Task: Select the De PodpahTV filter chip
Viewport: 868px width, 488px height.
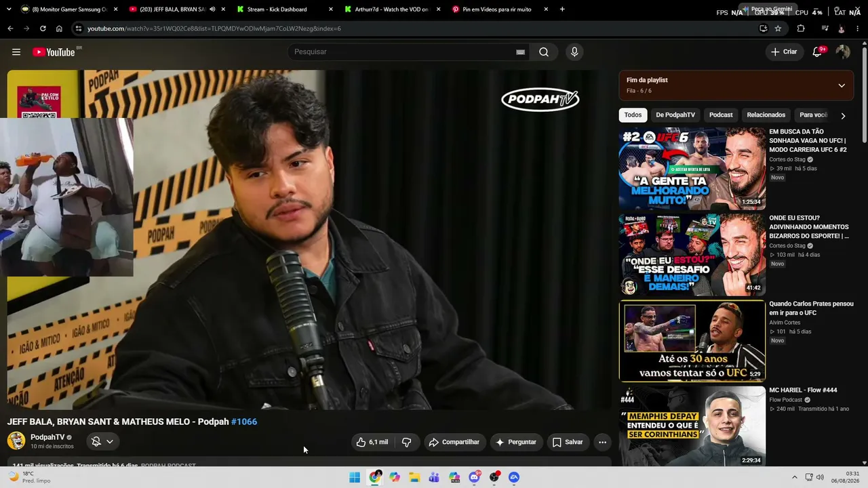Action: [675, 115]
